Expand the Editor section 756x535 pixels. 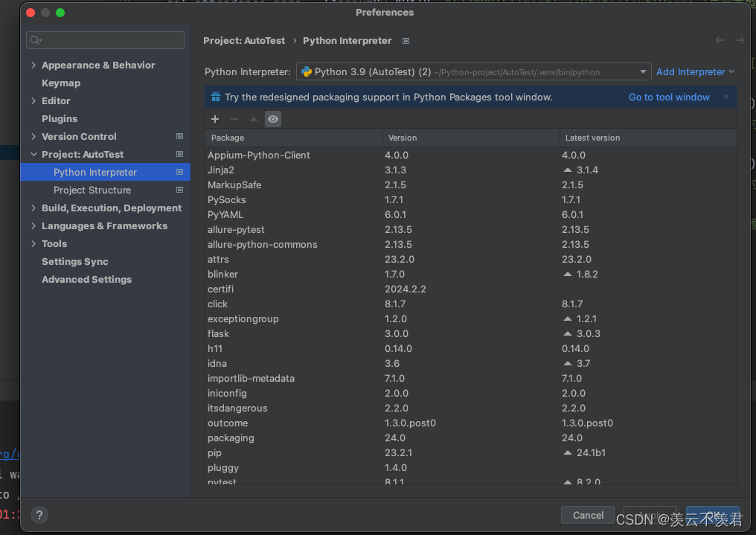pos(33,100)
